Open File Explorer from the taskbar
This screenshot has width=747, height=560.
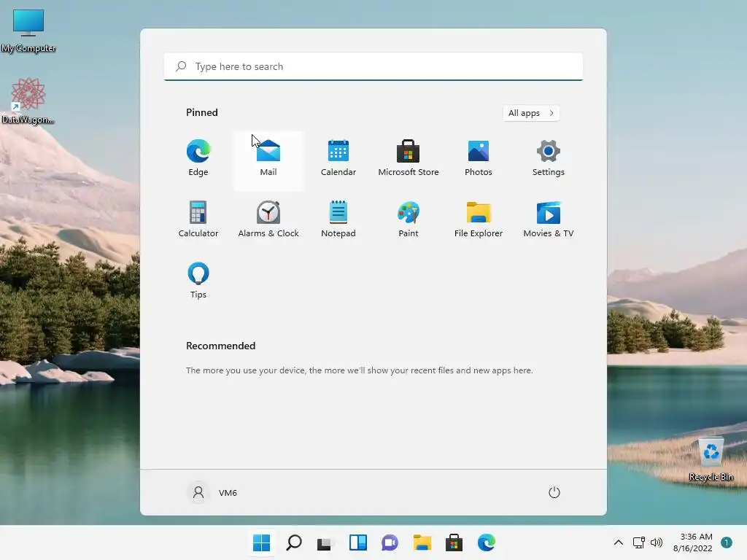click(x=422, y=542)
